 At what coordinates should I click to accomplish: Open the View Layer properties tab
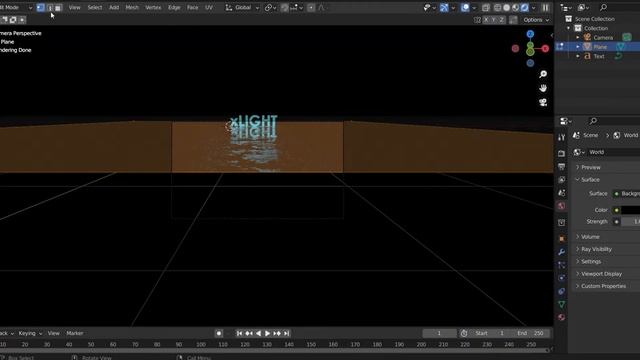[x=562, y=180]
